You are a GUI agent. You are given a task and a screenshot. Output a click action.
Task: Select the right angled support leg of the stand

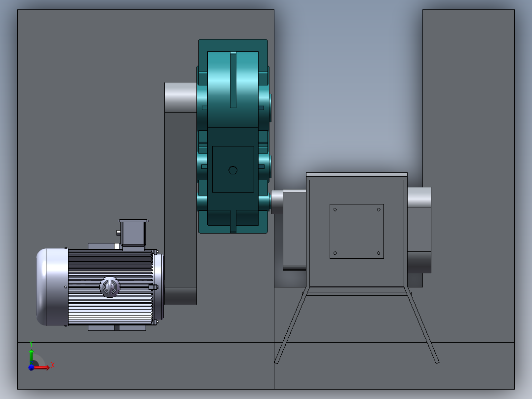tap(422, 325)
